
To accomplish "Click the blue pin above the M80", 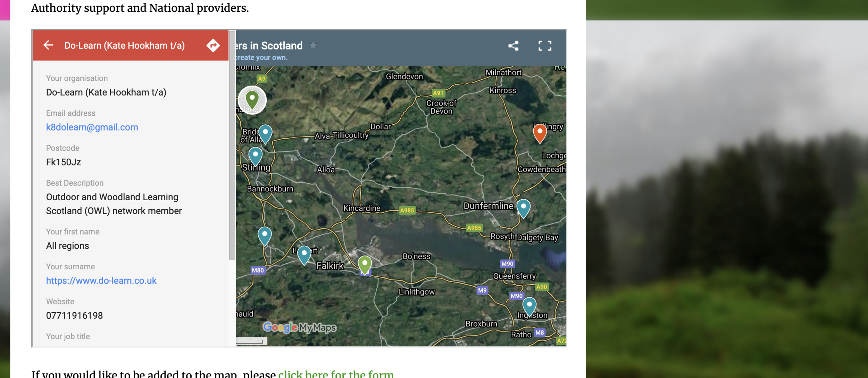I will click(x=265, y=236).
